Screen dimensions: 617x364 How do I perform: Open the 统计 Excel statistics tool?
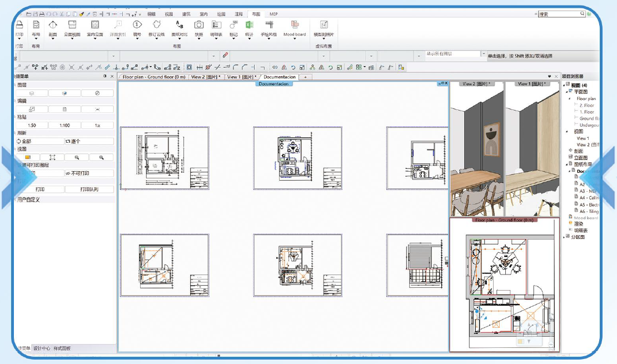pos(250,26)
